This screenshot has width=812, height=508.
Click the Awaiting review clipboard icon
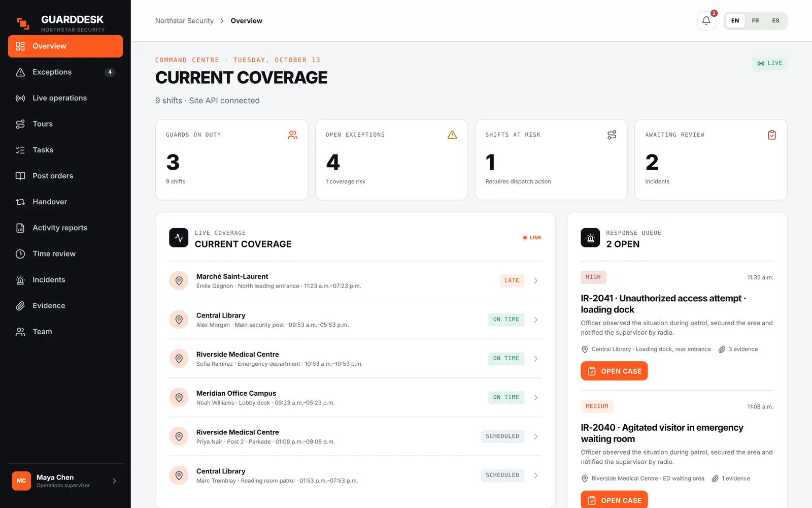click(x=772, y=135)
